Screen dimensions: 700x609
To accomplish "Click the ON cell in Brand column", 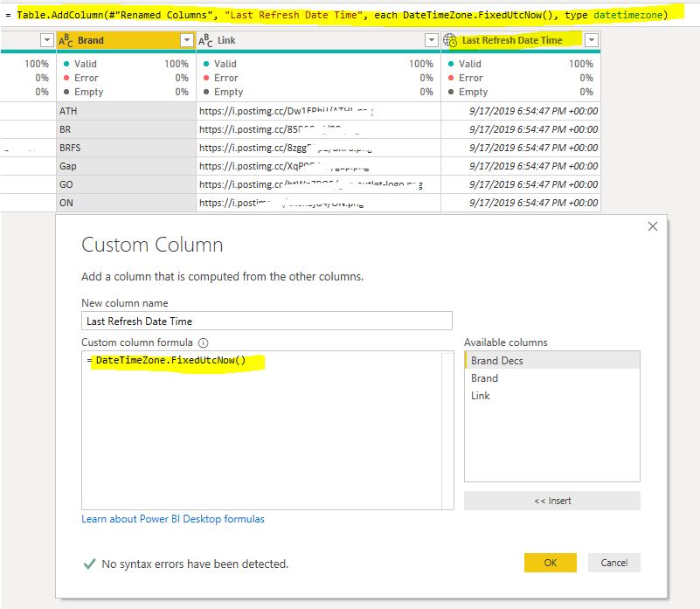I will 126,203.
